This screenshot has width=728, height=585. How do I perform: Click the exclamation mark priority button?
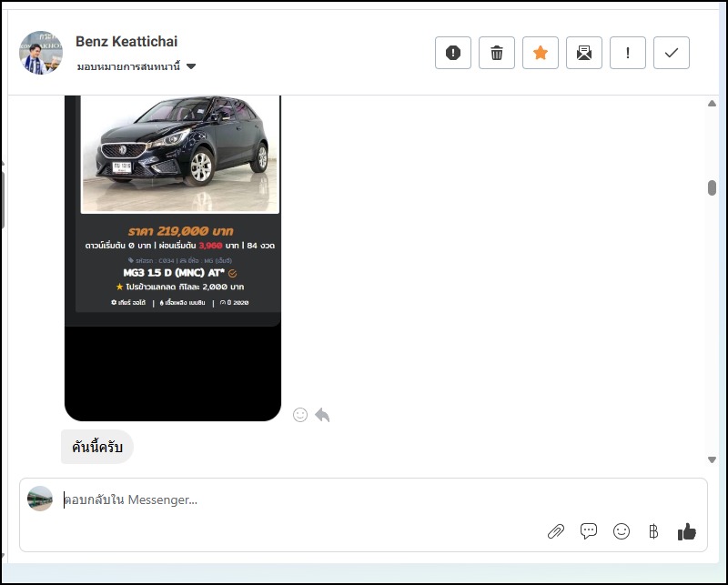(x=628, y=53)
